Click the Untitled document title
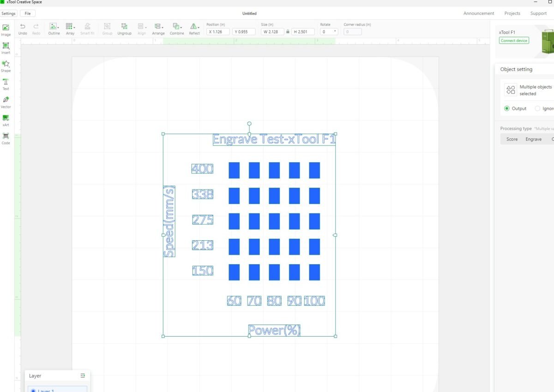554x392 pixels. tap(249, 13)
